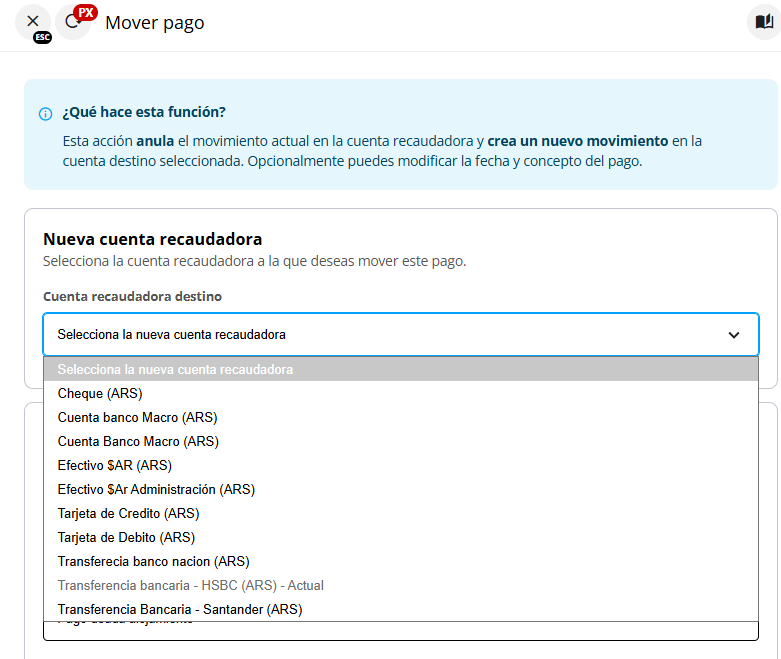Screen dimensions: 781x659
Task: Select Tarjeta de Credito (ARS)
Action: [400, 514]
